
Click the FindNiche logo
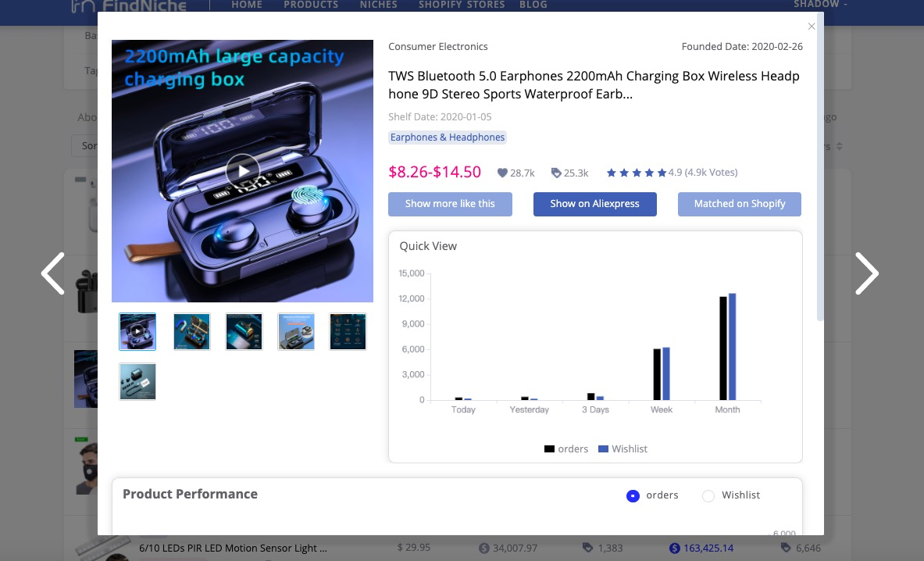click(x=128, y=6)
